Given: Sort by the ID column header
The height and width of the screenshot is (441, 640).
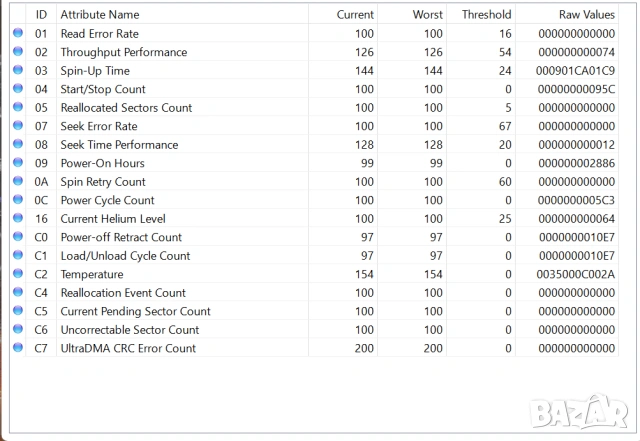Looking at the screenshot, I should [x=41, y=15].
